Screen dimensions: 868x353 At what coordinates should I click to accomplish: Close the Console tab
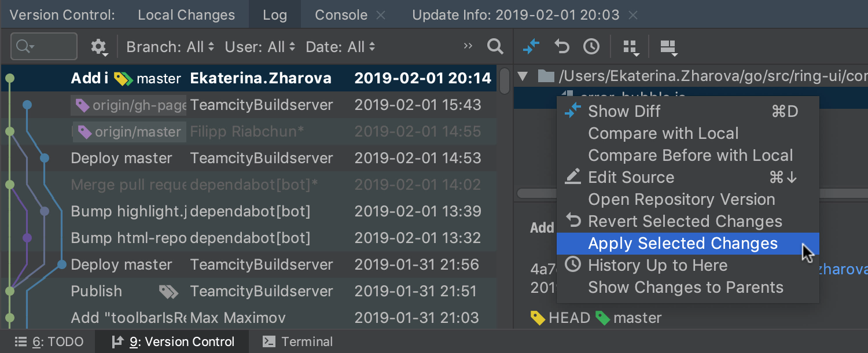point(381,16)
